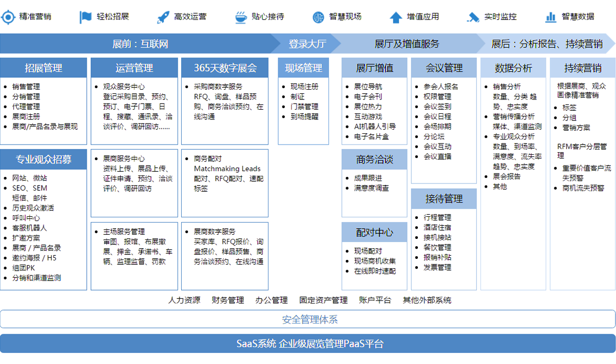Click the 轻松招展 flag icon
This screenshot has height=364, width=616.
click(85, 17)
